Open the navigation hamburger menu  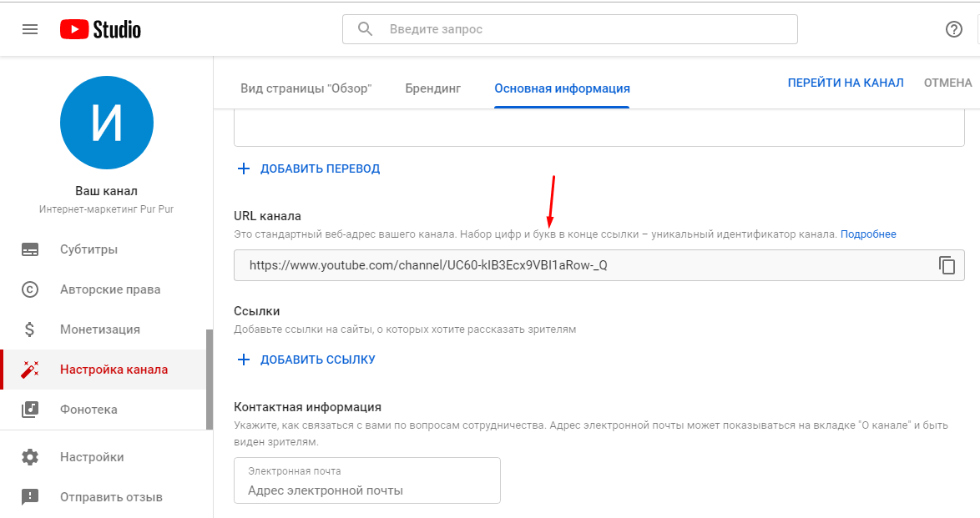30,28
